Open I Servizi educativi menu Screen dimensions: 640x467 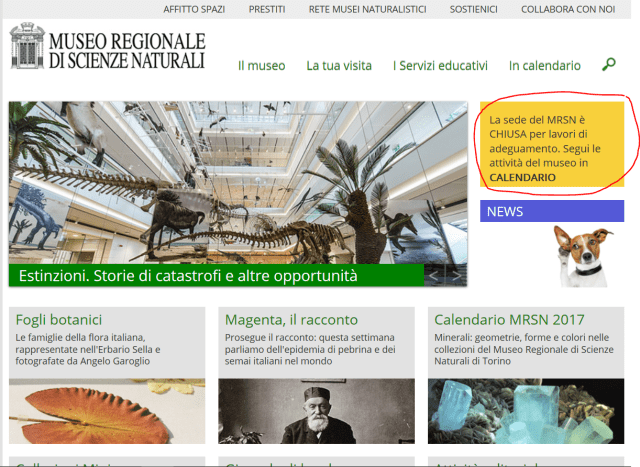tap(440, 66)
